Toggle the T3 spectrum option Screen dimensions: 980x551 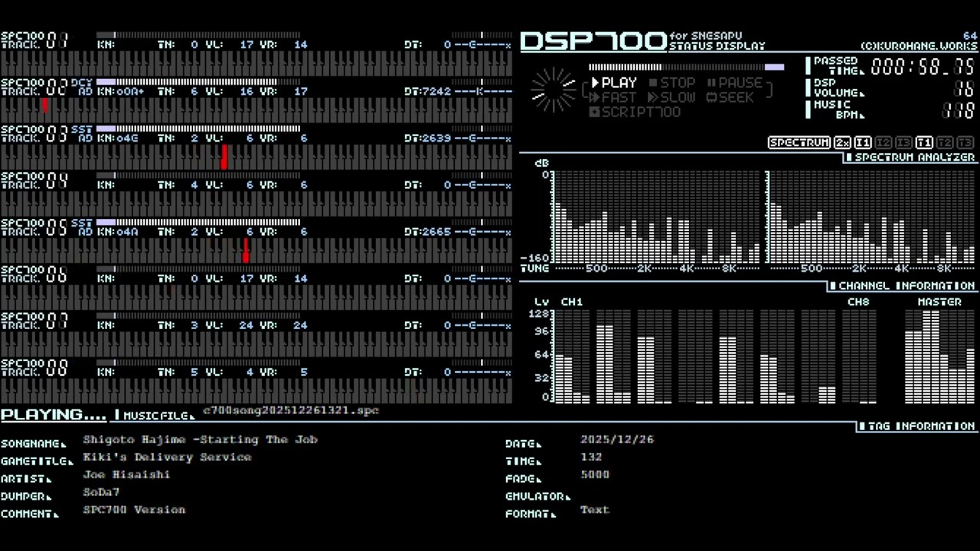pyautogui.click(x=965, y=142)
